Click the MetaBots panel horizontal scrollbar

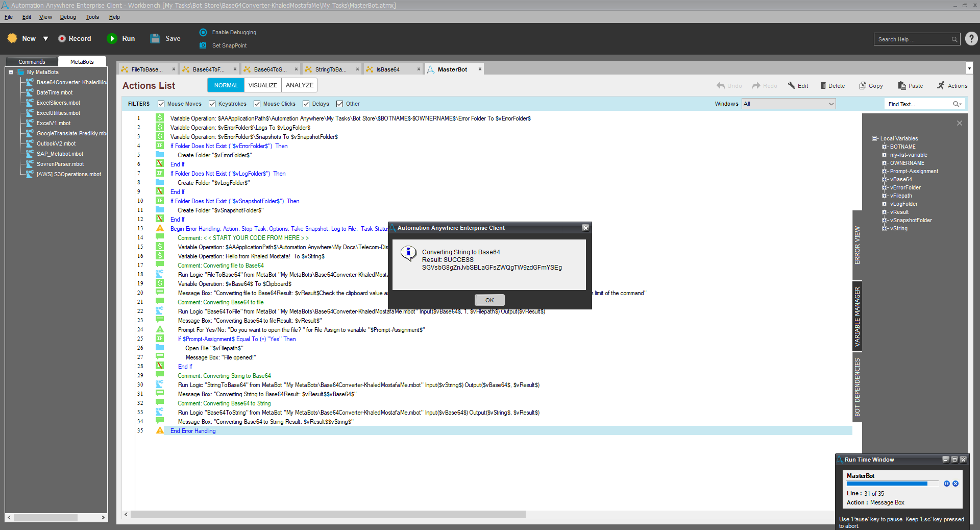(x=46, y=517)
